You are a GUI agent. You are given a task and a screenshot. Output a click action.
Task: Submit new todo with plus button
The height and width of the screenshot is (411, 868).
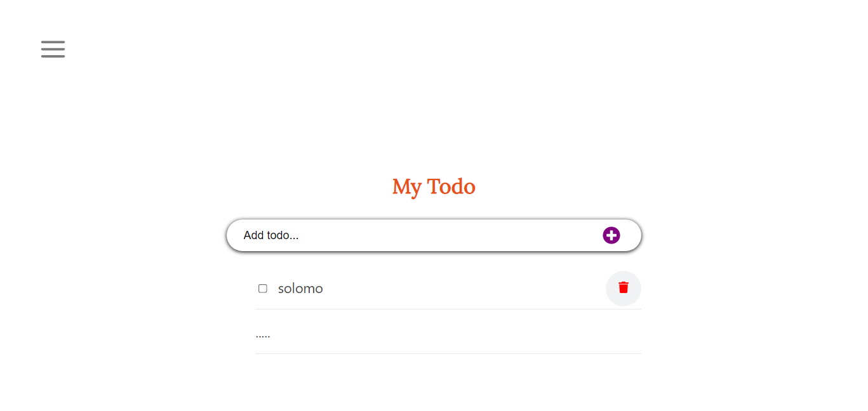(x=611, y=235)
